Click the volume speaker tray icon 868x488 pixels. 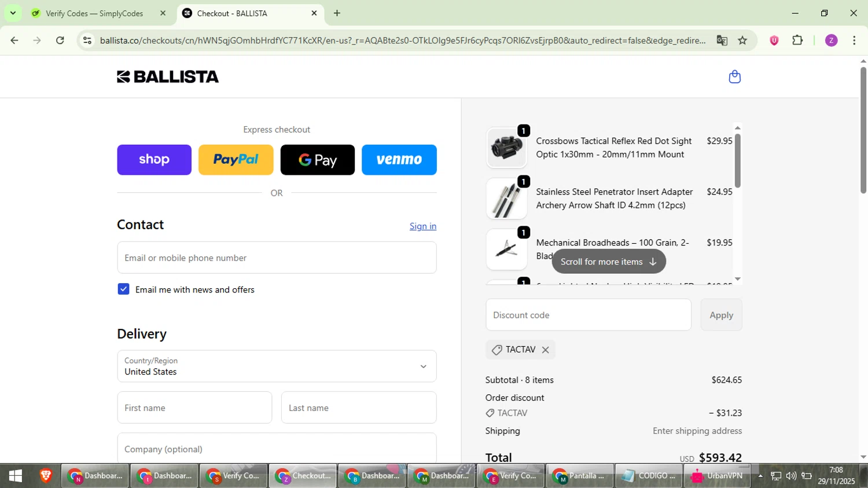coord(791,476)
